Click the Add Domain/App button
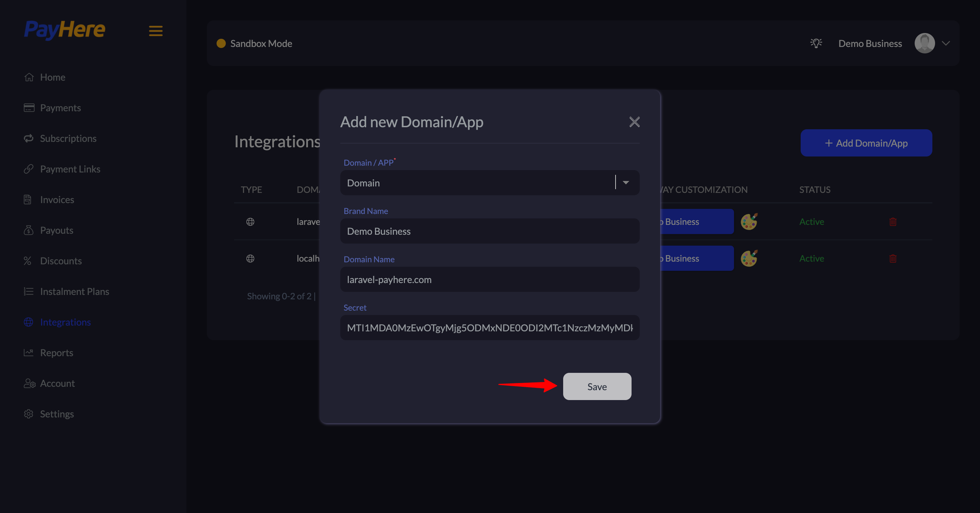Viewport: 980px width, 513px height. tap(866, 143)
